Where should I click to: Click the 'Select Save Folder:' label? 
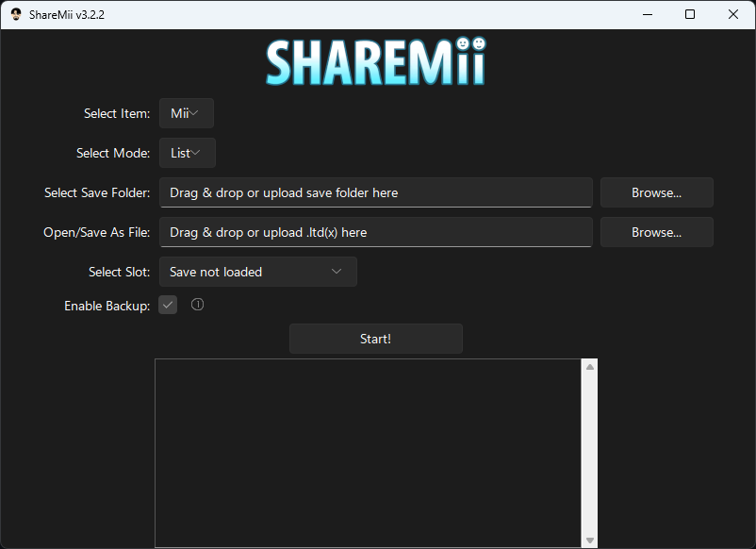[97, 192]
